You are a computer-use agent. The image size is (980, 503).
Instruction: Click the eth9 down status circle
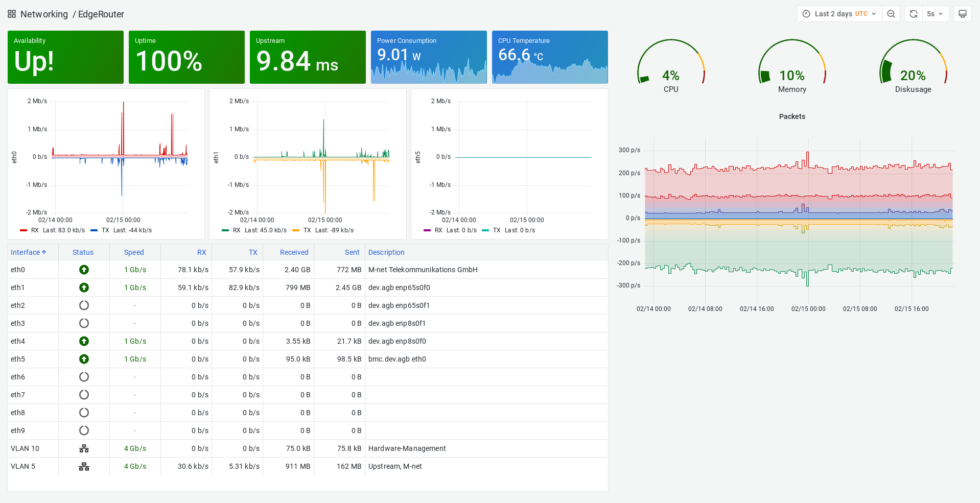pos(84,430)
